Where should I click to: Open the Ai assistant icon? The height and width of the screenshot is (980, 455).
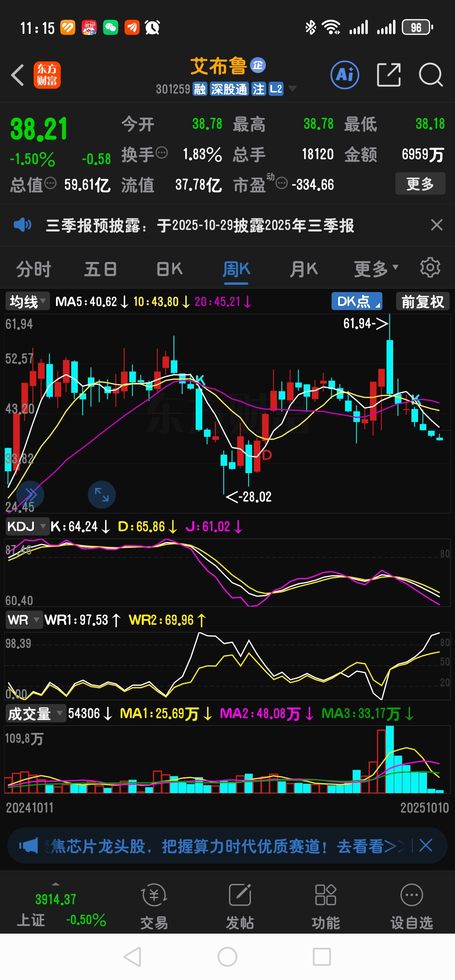pos(345,75)
